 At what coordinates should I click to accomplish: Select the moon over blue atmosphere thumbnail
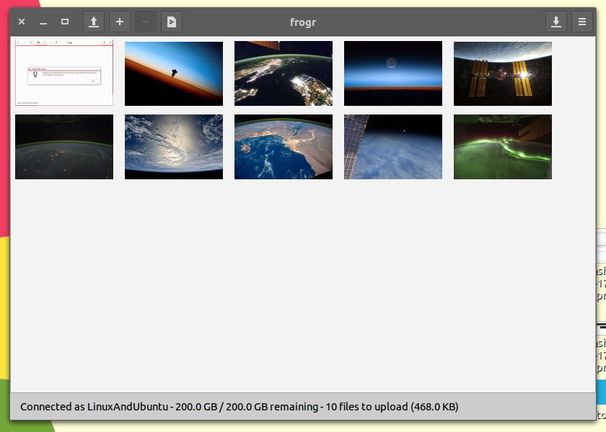pos(393,73)
